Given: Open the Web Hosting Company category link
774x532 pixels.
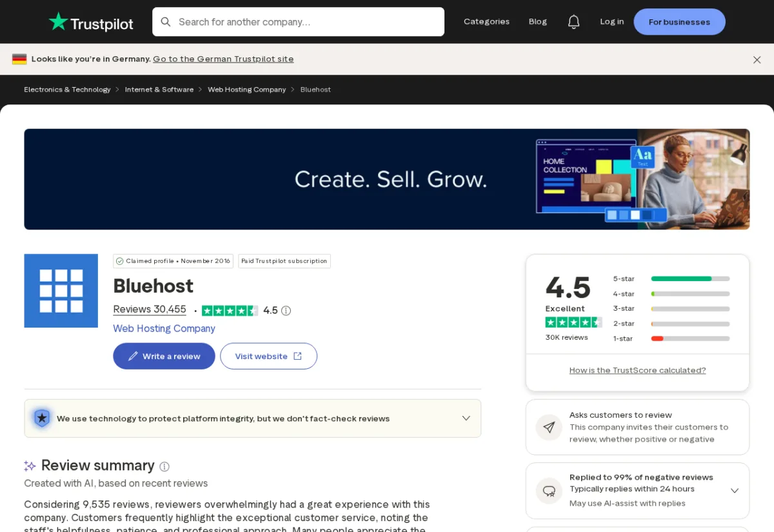Looking at the screenshot, I should click(164, 329).
